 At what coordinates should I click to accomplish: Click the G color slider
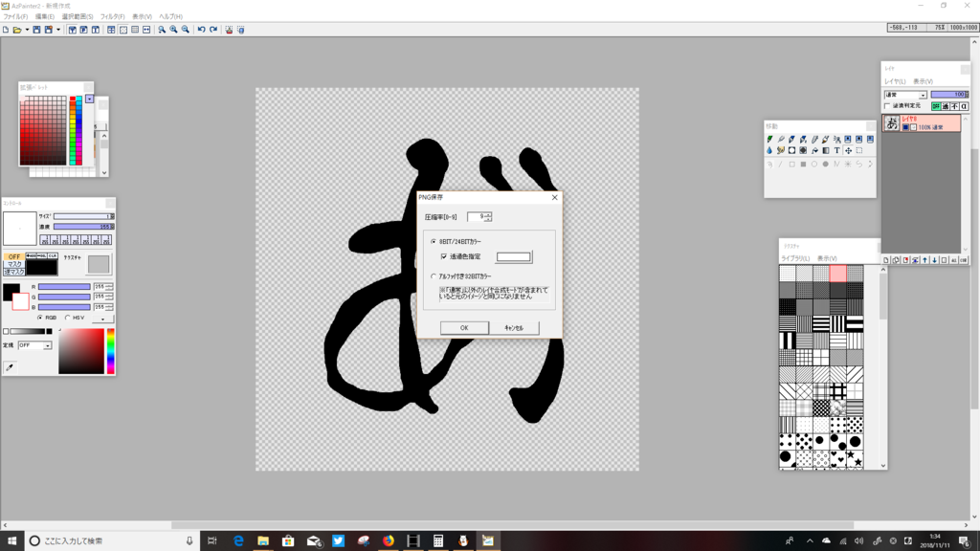pos(64,297)
